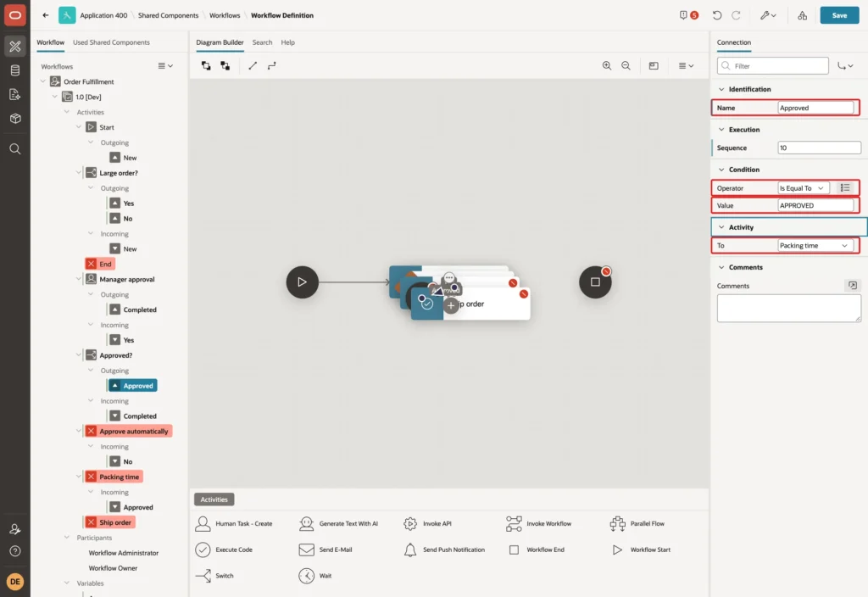Open Administration user icon in sidebar
The width and height of the screenshot is (868, 597).
pos(15,529)
